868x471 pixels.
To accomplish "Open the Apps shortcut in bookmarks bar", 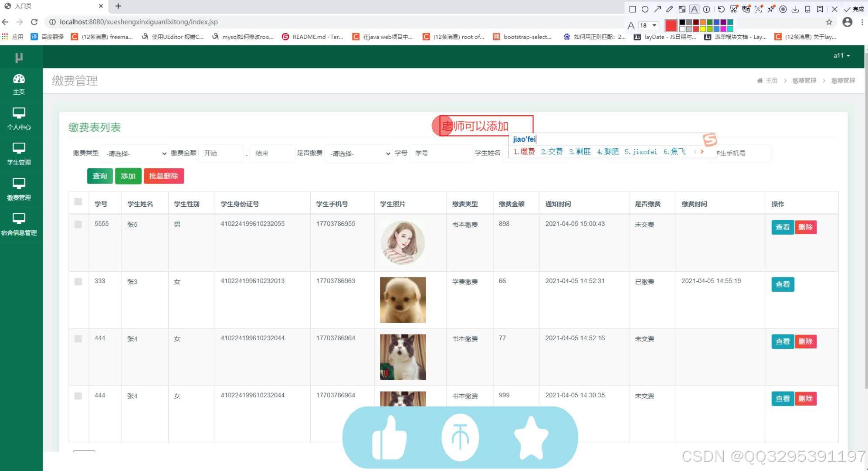I will pos(13,37).
